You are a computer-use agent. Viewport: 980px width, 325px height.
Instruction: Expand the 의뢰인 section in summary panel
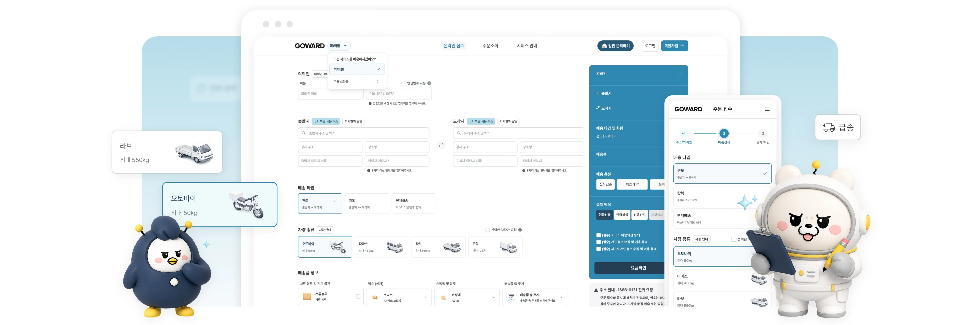(x=638, y=74)
